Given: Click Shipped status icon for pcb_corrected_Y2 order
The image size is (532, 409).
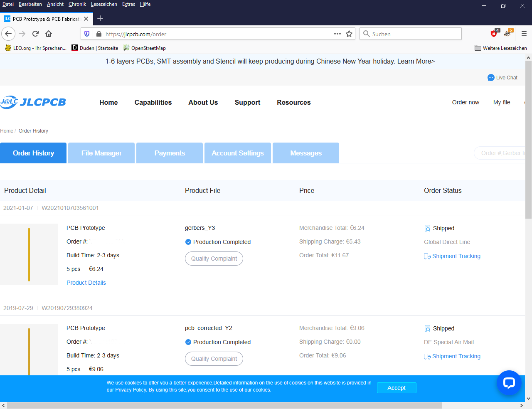Looking at the screenshot, I should [x=427, y=328].
